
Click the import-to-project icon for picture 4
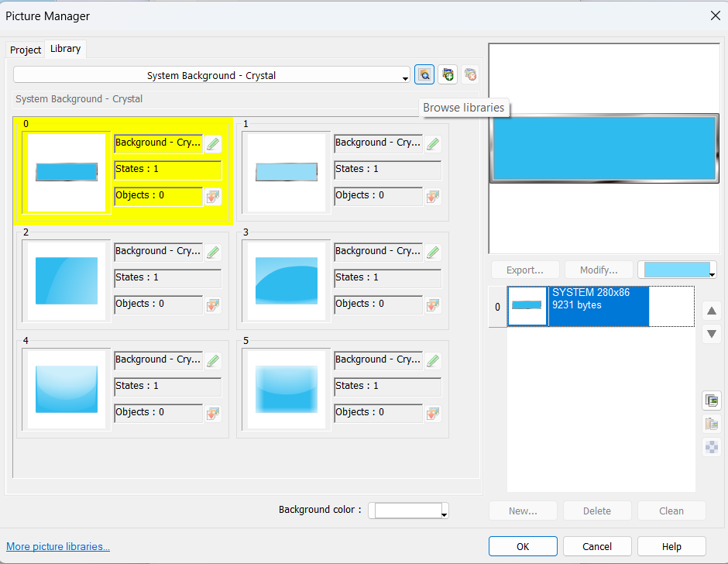[x=213, y=413]
